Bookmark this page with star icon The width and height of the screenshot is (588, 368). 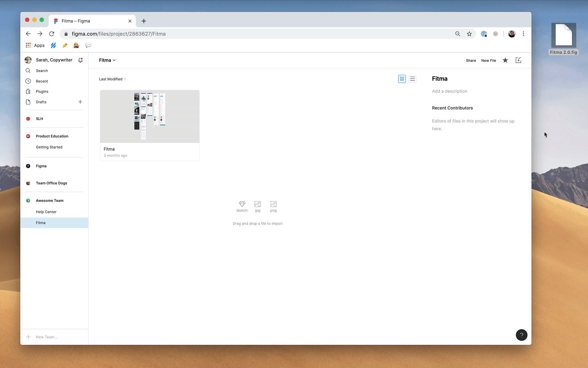click(x=469, y=34)
